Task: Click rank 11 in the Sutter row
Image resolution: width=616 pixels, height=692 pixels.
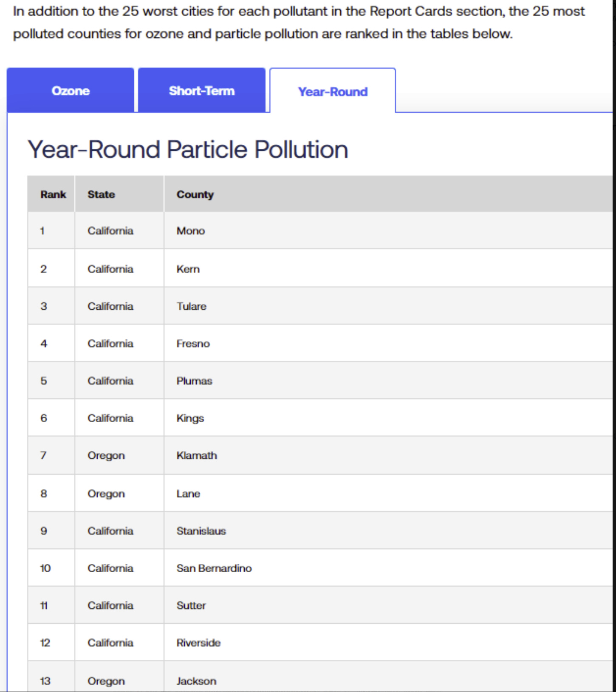Action: (44, 605)
